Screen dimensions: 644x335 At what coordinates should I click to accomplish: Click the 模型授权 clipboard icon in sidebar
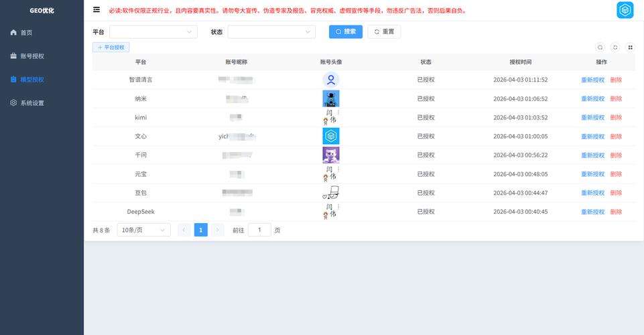tap(13, 79)
